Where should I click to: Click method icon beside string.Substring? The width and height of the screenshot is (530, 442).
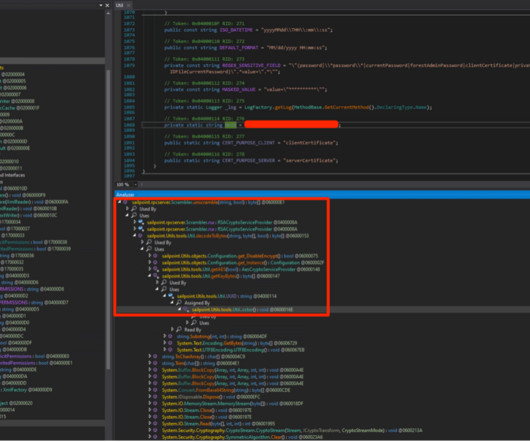(170, 336)
